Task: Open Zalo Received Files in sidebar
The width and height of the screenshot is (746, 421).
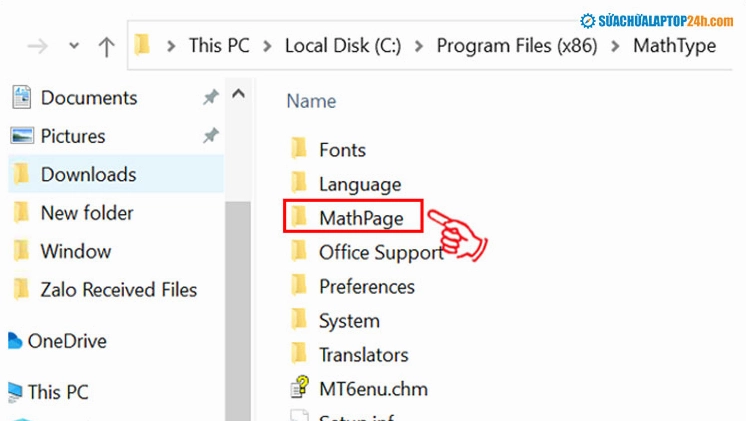Action: coord(118,290)
